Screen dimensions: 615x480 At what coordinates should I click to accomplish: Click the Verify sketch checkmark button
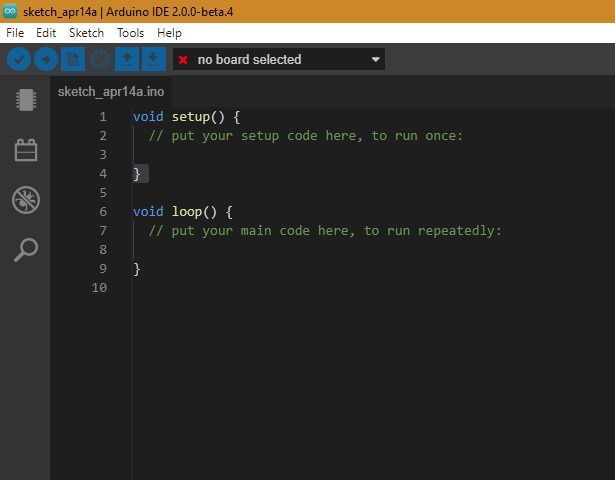pos(18,59)
